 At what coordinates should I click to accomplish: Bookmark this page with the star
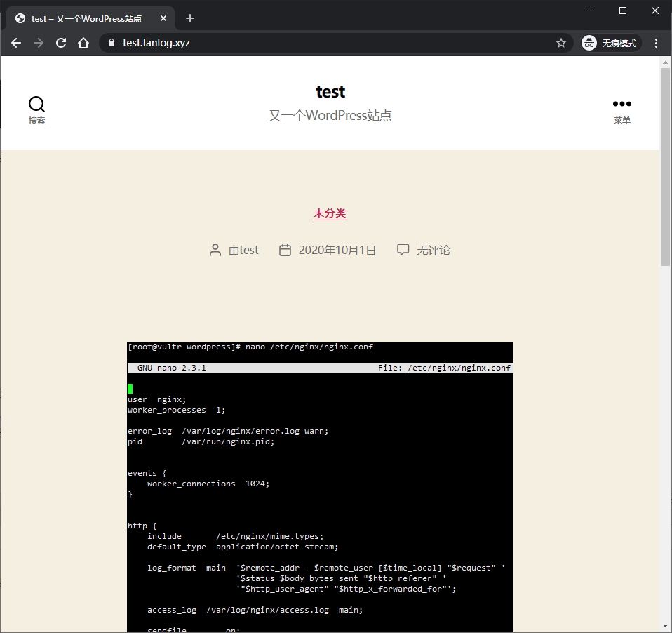pos(561,43)
